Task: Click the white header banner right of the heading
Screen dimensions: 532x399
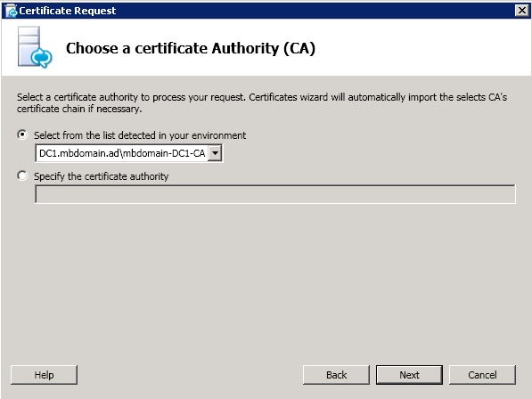Action: click(x=422, y=47)
